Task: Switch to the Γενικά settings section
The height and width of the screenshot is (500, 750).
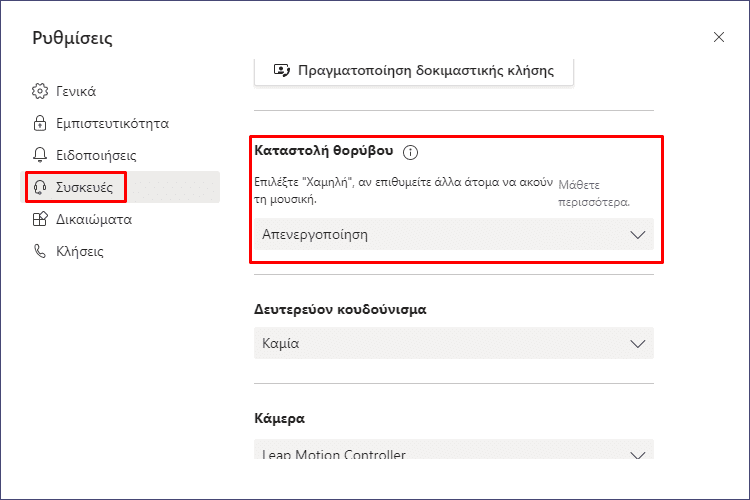Action: [76, 91]
